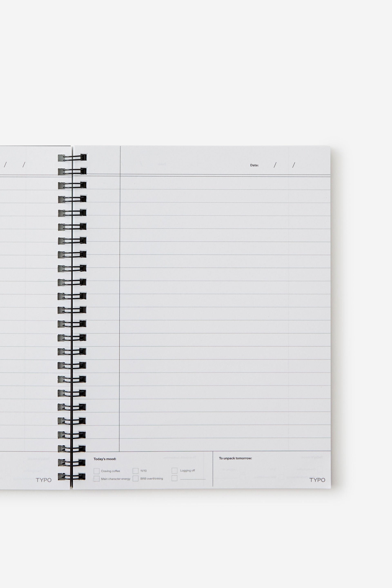Click the Craving coffee label

tap(110, 471)
